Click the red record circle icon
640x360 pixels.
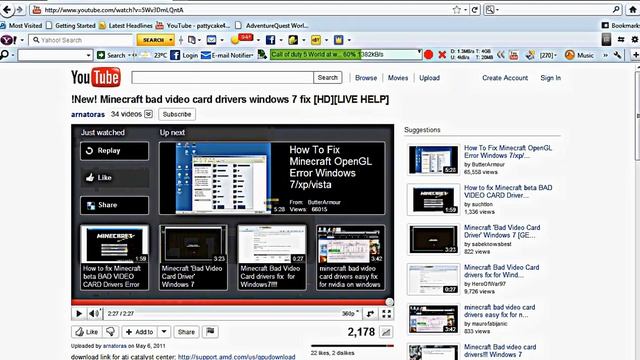pos(428,55)
